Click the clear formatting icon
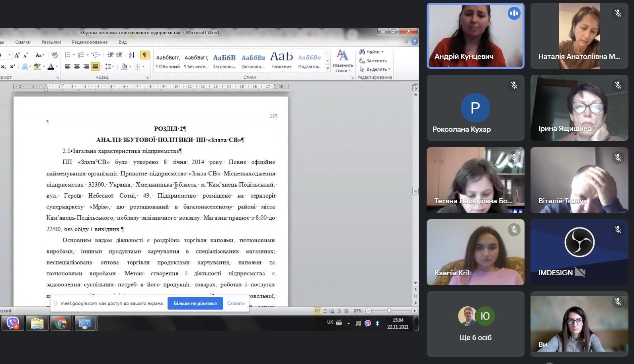634x364 pixels. click(x=55, y=55)
